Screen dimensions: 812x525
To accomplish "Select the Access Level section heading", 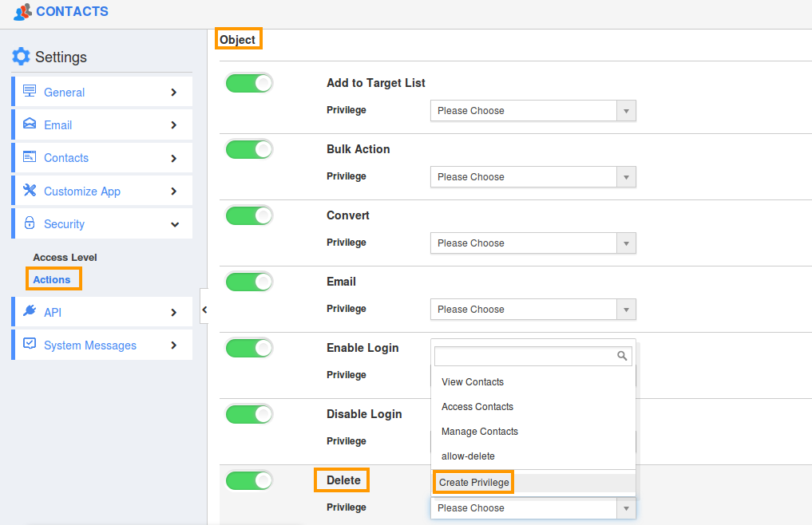I will (x=65, y=257).
